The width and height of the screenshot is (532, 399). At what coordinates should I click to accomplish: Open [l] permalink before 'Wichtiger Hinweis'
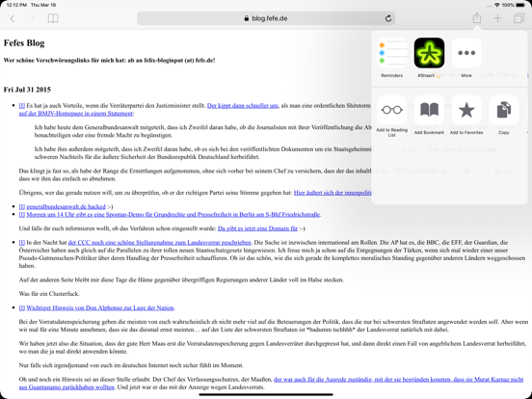tap(22, 307)
